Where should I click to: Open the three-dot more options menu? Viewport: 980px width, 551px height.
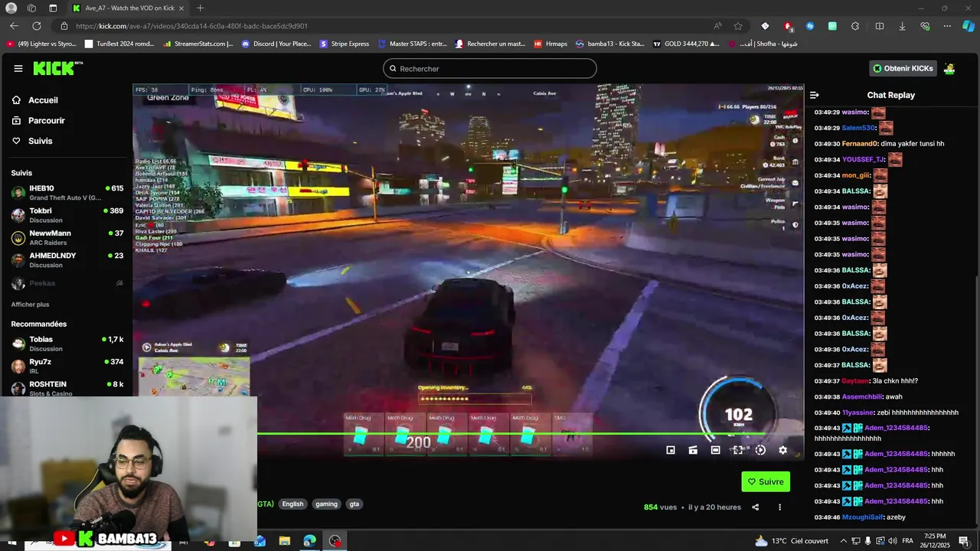(780, 507)
